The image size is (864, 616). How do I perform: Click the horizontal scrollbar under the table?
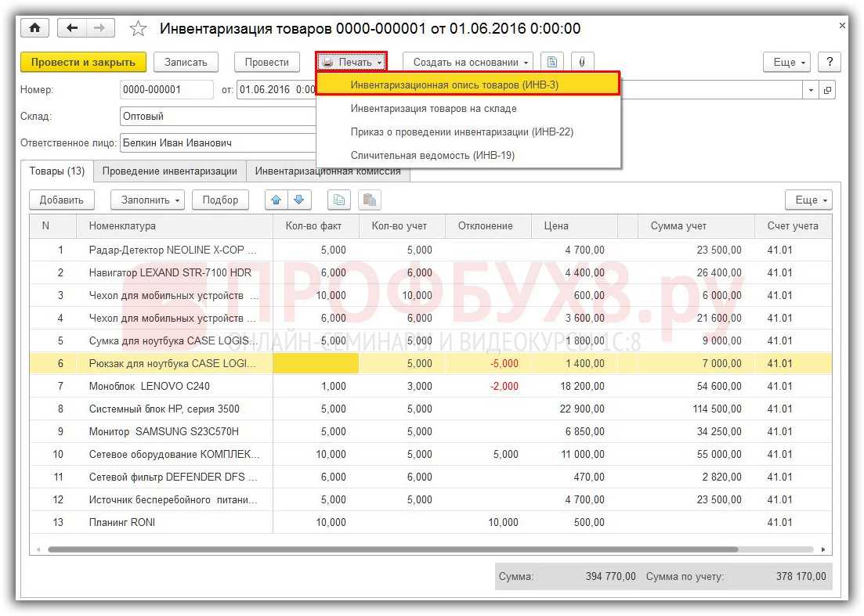392,549
